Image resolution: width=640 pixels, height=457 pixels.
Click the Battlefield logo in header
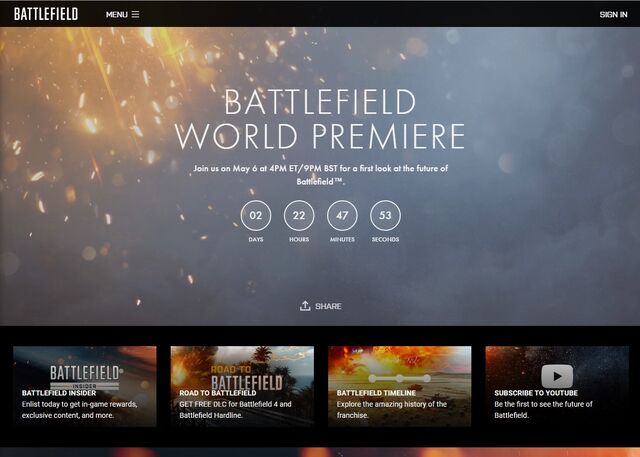[x=46, y=14]
